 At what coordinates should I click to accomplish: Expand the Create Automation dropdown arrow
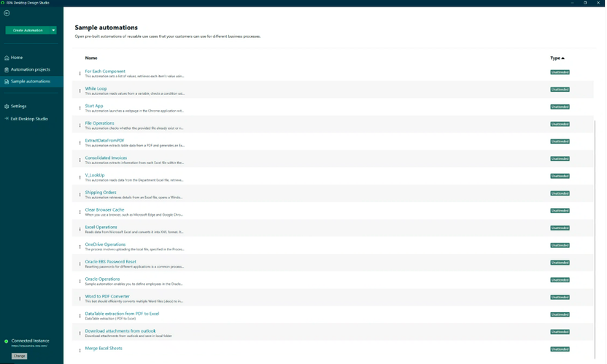click(53, 31)
